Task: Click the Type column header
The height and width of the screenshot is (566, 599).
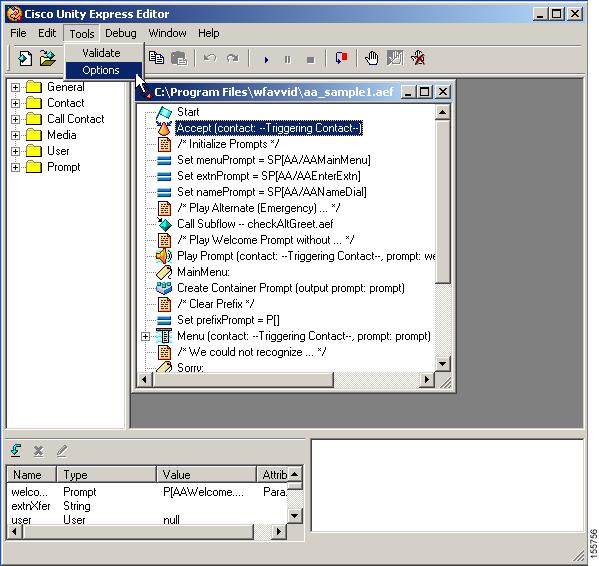Action: (x=107, y=475)
